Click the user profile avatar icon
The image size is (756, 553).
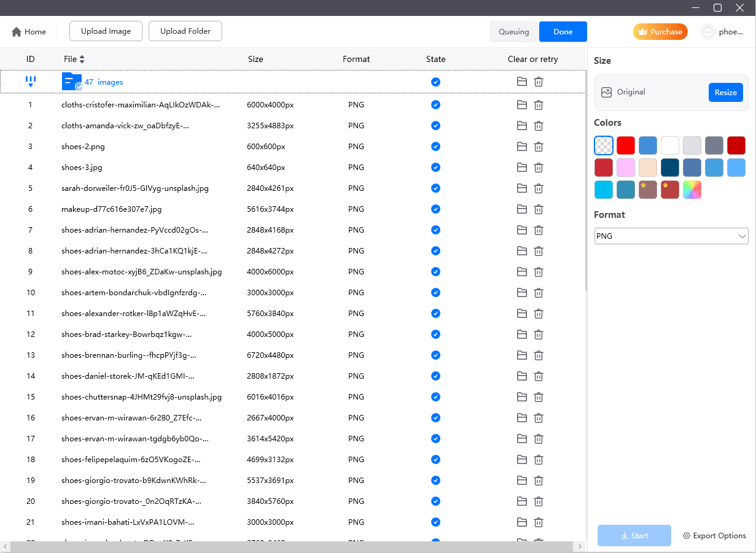click(x=708, y=32)
